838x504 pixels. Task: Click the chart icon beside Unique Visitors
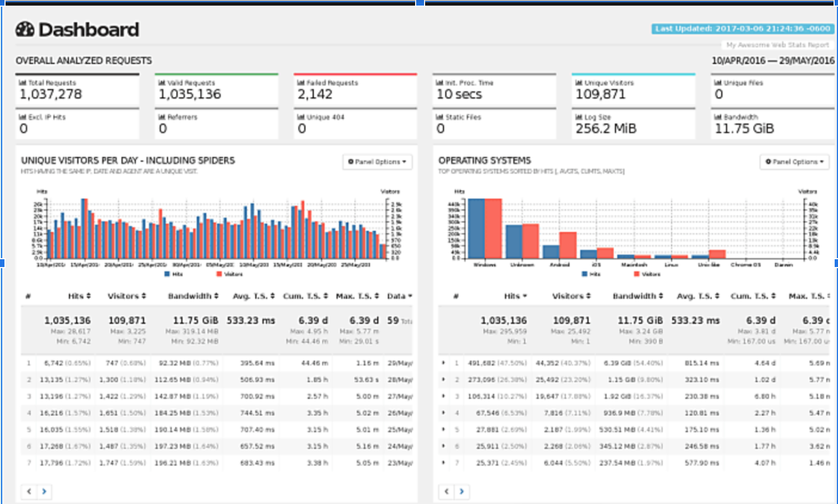pyautogui.click(x=579, y=83)
